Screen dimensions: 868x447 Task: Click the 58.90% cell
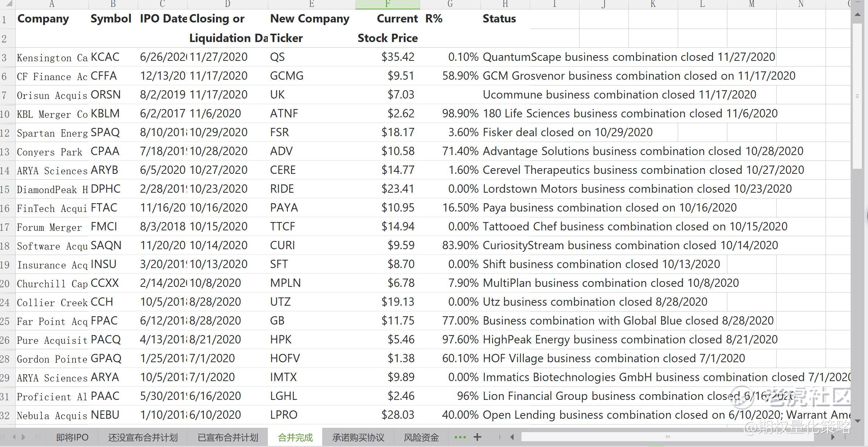click(x=450, y=76)
